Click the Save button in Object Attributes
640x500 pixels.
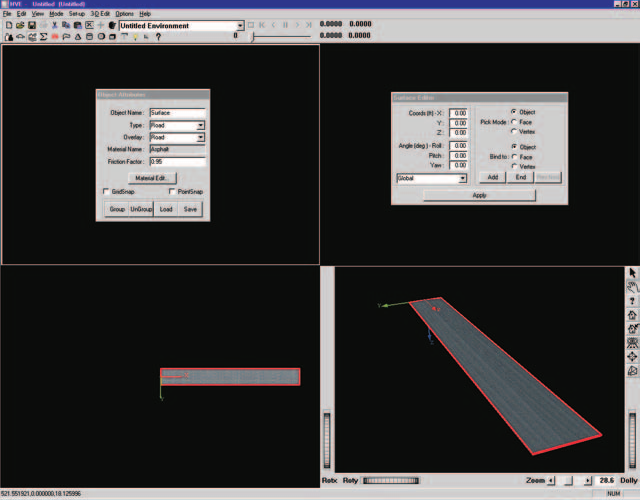(x=190, y=209)
